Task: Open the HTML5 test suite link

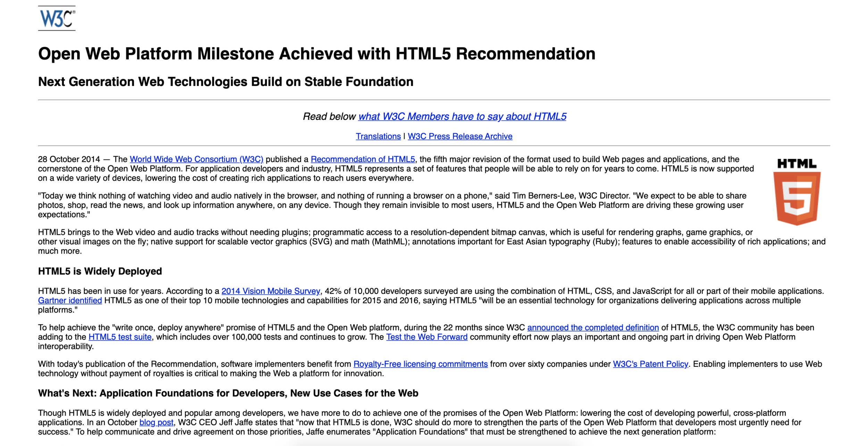Action: coord(120,337)
